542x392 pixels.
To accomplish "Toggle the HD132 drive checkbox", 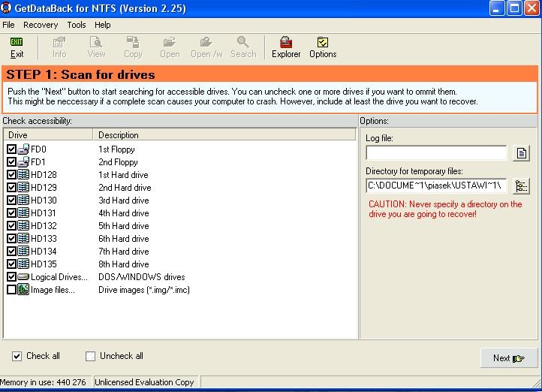I will coord(11,226).
